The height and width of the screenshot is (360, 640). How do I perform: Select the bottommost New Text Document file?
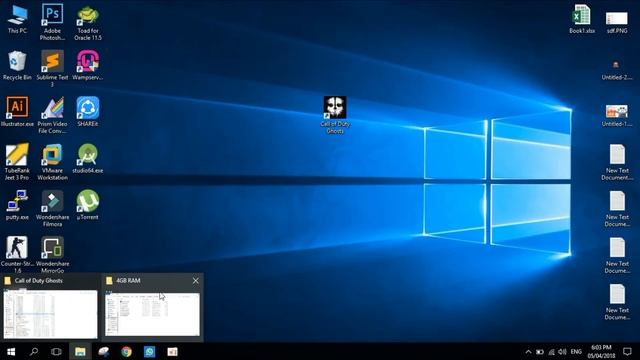click(617, 302)
